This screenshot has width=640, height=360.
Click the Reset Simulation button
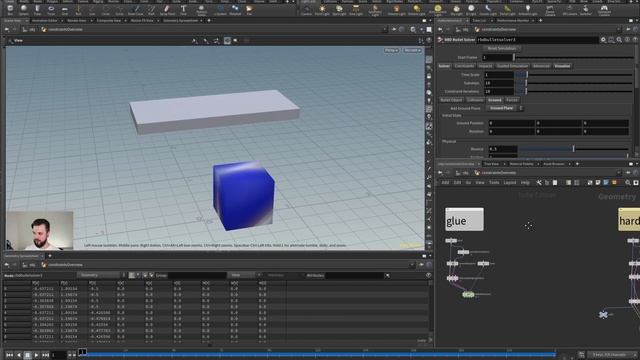502,49
